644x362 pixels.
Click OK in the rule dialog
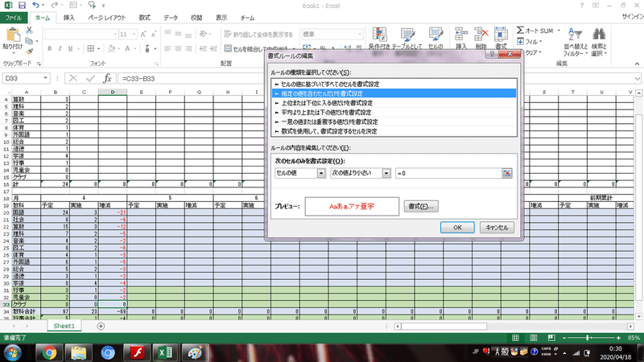[457, 228]
